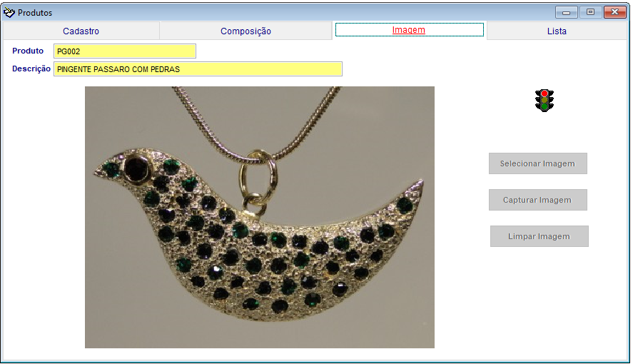Go to the Lista tab
The image size is (633, 364).
557,31
